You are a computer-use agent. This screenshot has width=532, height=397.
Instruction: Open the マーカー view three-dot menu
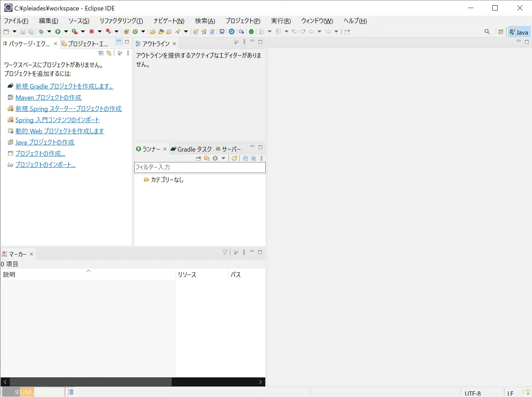[x=244, y=252]
